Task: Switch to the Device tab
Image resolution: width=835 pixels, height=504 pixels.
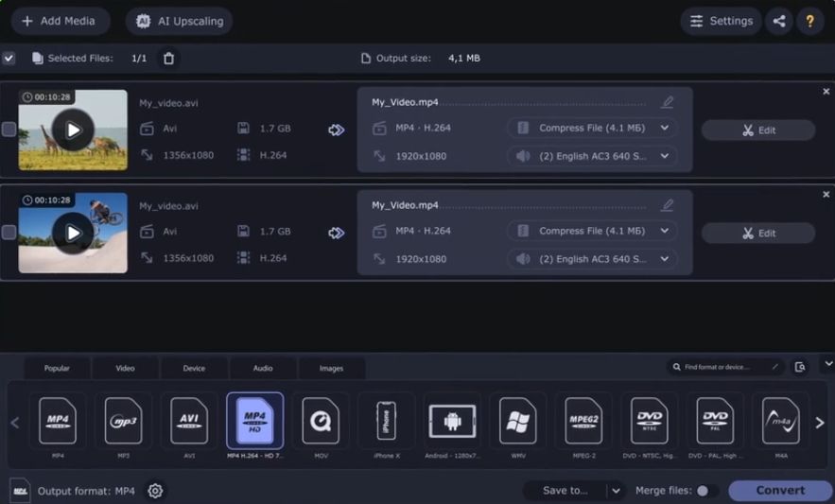Action: click(194, 368)
